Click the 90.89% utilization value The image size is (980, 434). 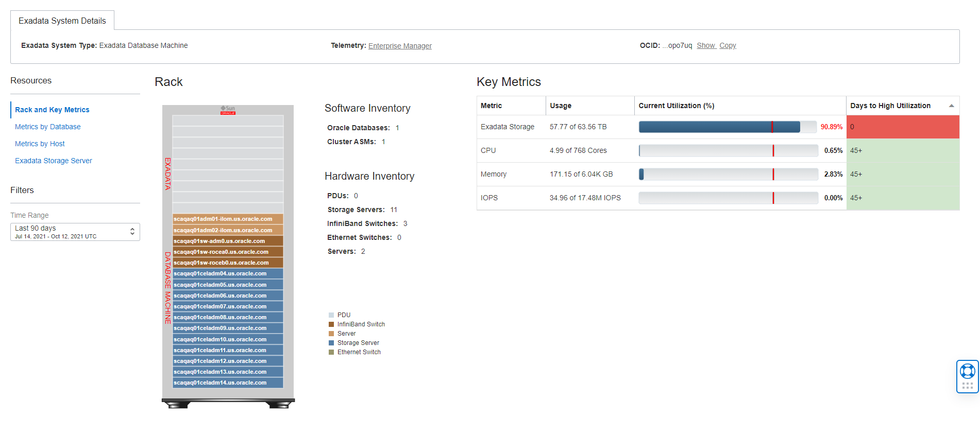[832, 127]
